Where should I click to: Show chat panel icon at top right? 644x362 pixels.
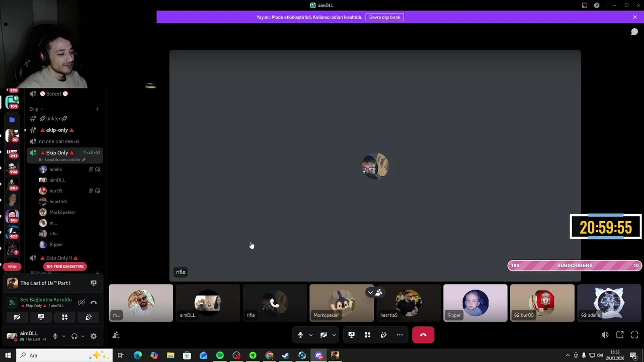[634, 32]
